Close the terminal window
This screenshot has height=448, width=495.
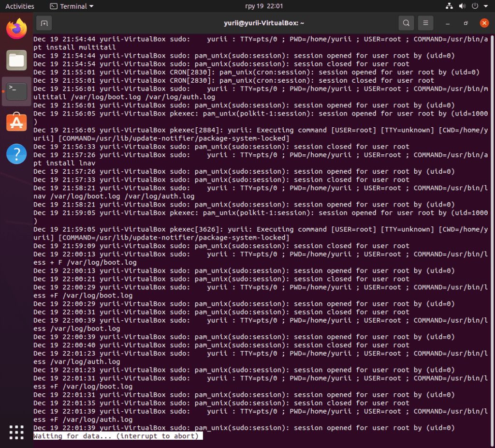point(484,23)
